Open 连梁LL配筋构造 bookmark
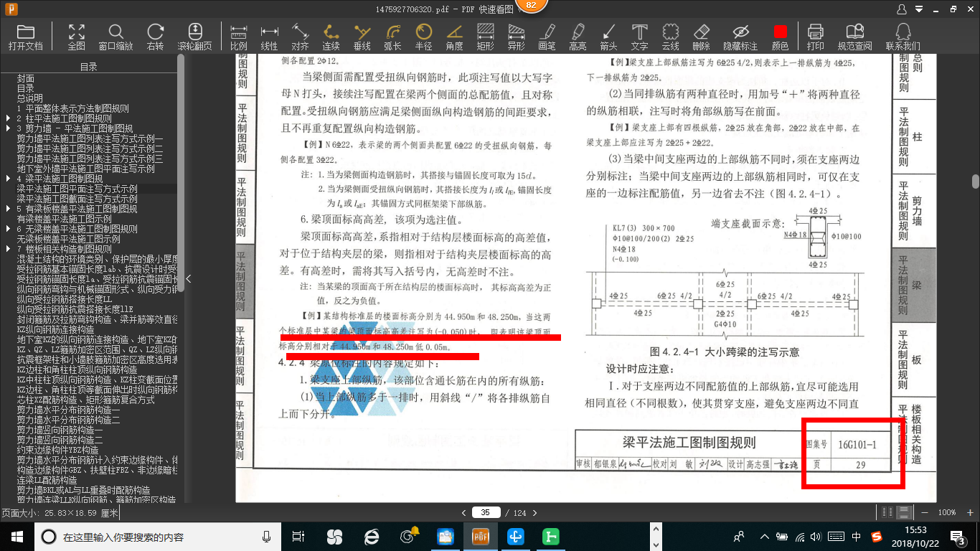The height and width of the screenshot is (551, 980). [x=47, y=480]
